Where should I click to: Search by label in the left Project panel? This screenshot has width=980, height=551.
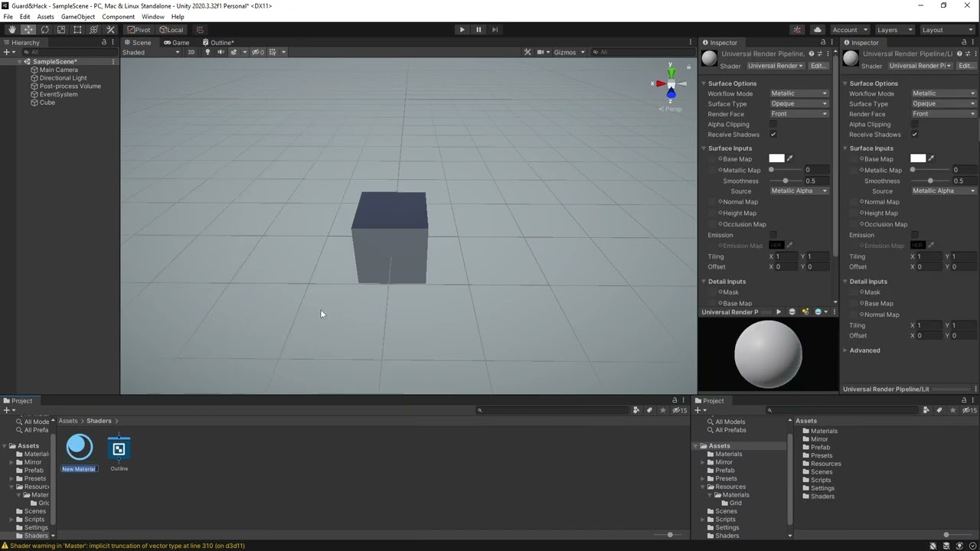coord(649,410)
